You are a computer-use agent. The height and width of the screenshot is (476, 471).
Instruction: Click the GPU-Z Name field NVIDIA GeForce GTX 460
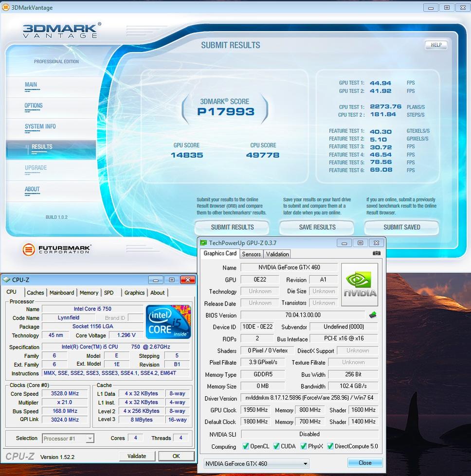point(289,268)
